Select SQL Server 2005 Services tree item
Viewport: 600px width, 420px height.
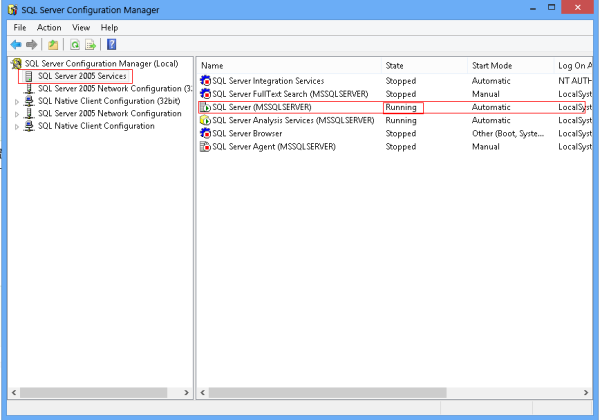[x=82, y=76]
